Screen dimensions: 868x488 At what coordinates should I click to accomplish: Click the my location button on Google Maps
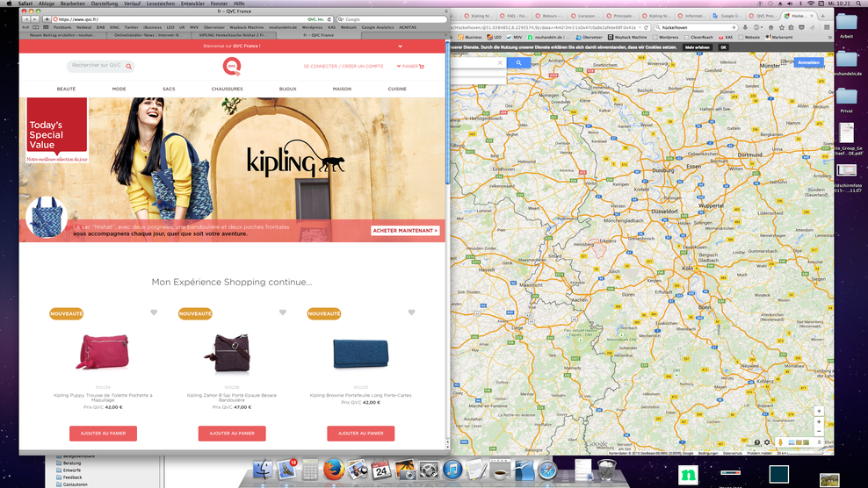819,411
